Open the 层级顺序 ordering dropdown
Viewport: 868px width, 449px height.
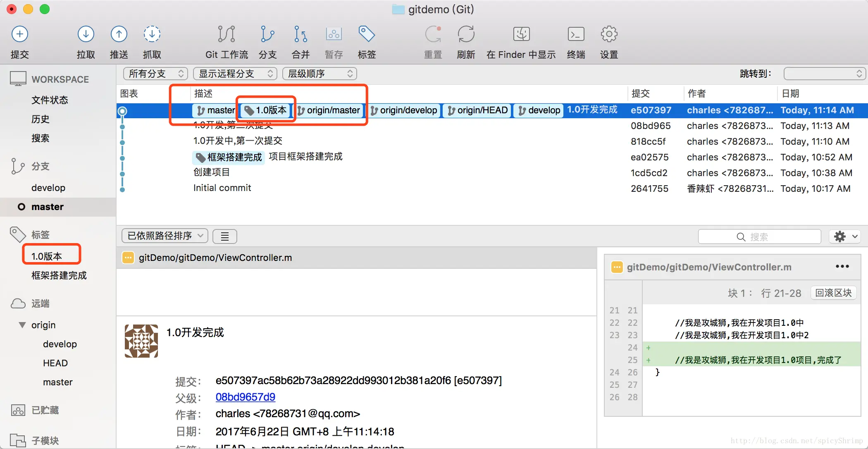[x=320, y=74]
